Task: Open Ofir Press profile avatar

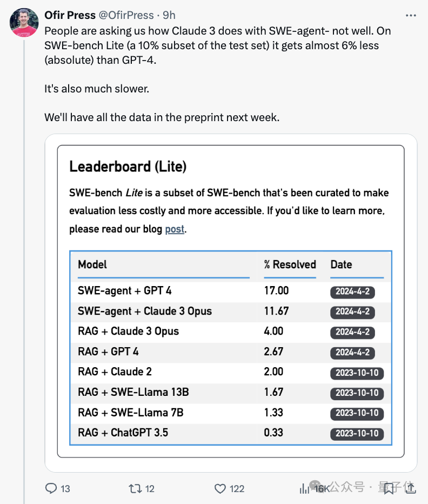Action: pyautogui.click(x=24, y=23)
